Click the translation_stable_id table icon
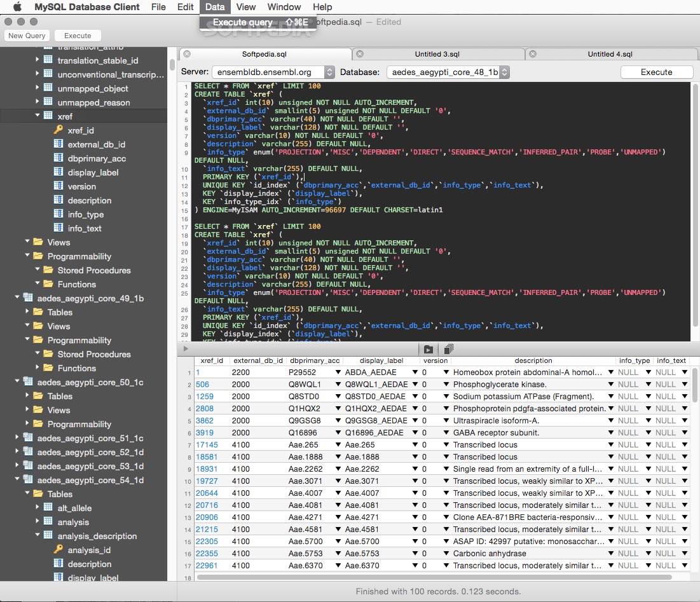This screenshot has height=602, width=700. tap(48, 60)
